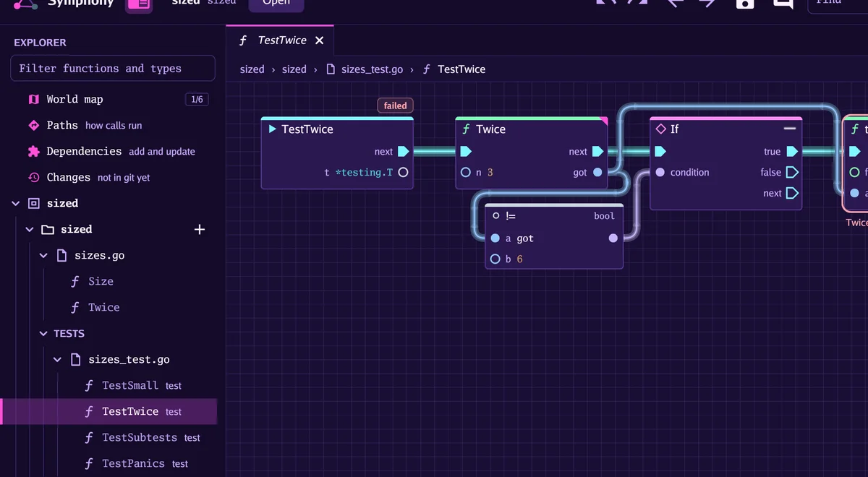Collapse the top-level sized module
The height and width of the screenshot is (477, 868).
coord(15,204)
